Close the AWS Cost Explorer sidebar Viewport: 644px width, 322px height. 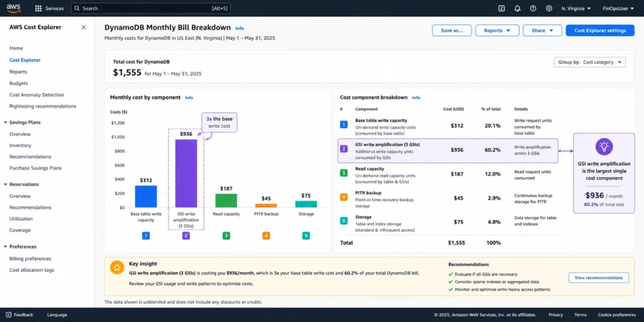84,28
